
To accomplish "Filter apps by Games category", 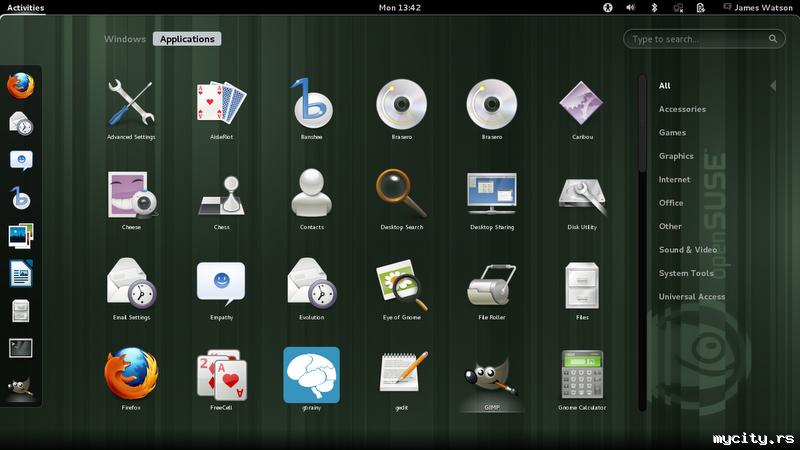I will (x=672, y=132).
